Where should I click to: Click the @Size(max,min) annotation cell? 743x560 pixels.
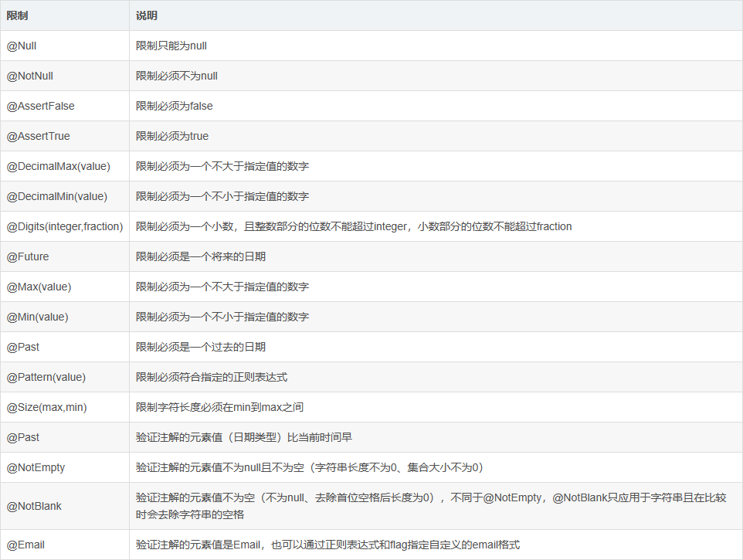(46, 407)
